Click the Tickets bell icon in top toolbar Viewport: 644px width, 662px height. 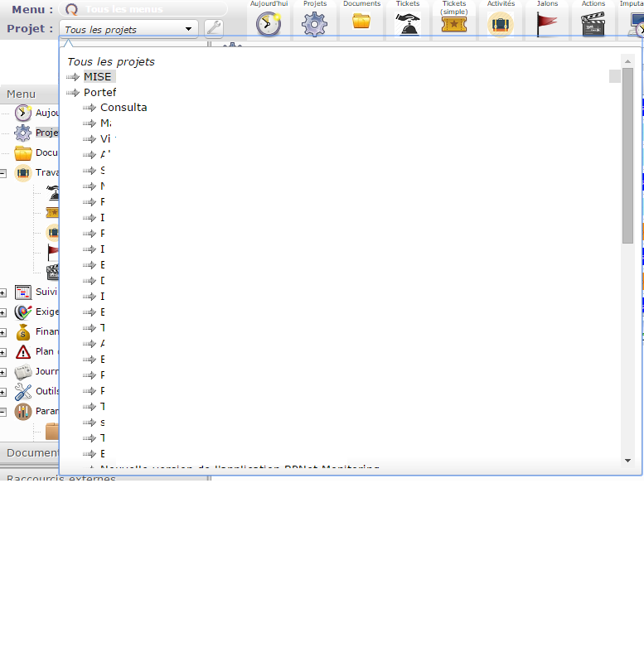[x=408, y=24]
